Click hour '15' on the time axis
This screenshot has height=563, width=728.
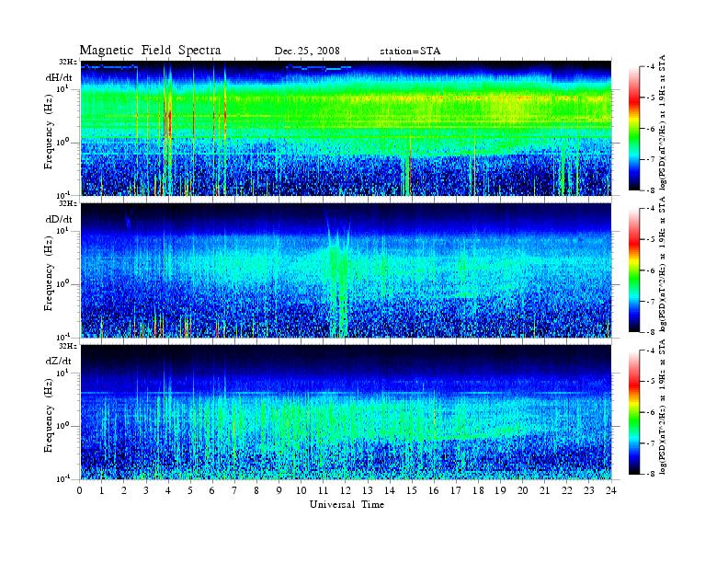412,491
